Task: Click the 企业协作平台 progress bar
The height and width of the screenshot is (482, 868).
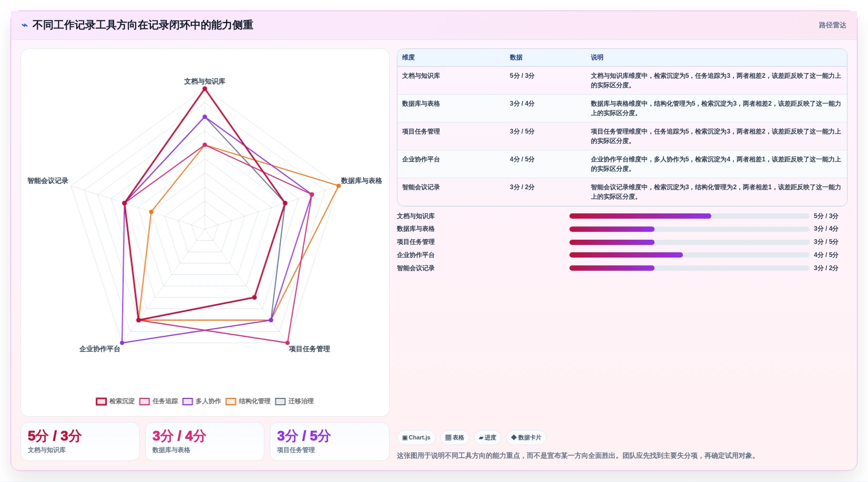Action: (x=689, y=255)
